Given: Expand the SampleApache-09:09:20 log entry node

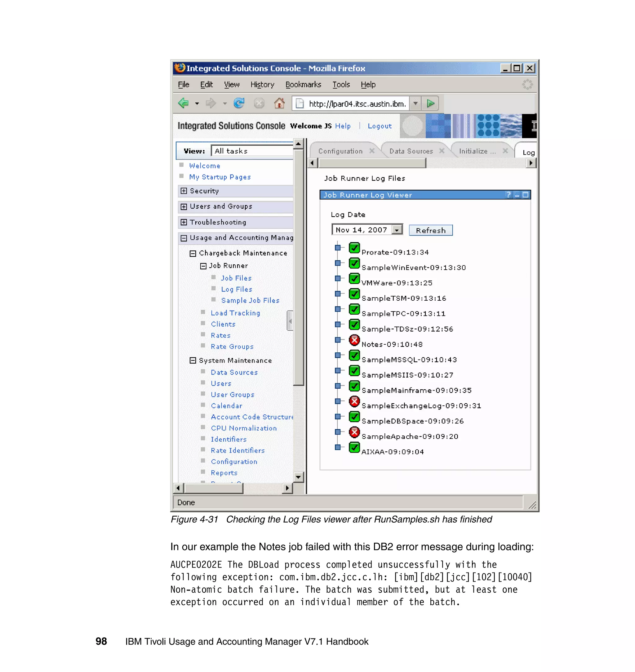Looking at the screenshot, I should tap(337, 432).
